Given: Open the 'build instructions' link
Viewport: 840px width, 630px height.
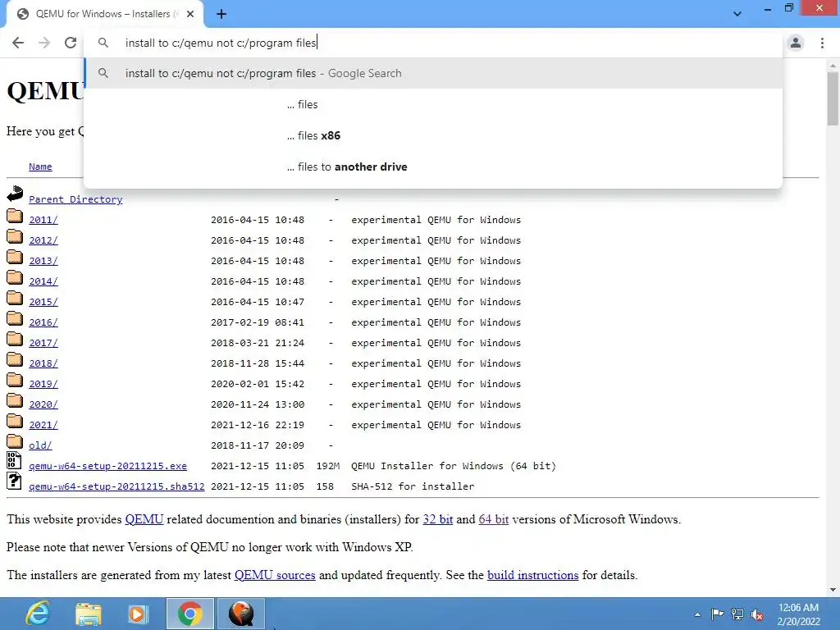Looking at the screenshot, I should pyautogui.click(x=532, y=575).
